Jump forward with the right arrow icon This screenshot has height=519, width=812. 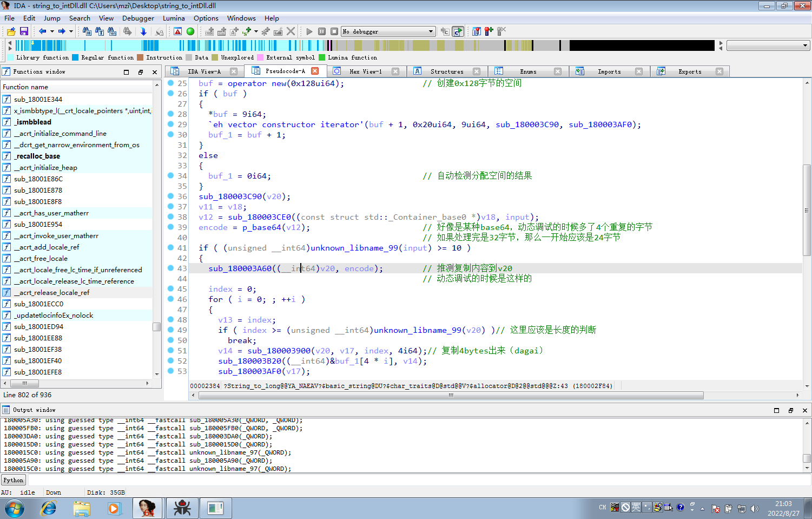[62, 31]
